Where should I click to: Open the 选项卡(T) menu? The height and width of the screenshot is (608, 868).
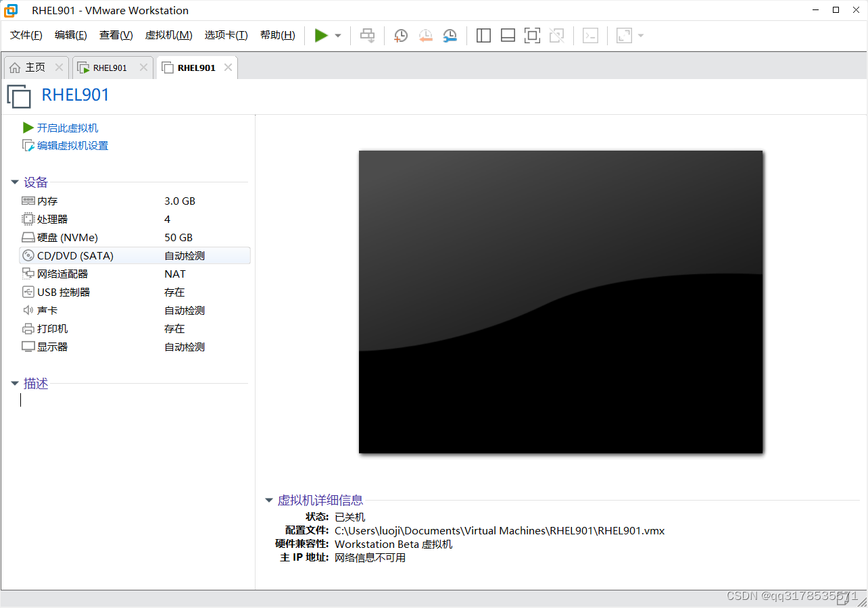(226, 35)
